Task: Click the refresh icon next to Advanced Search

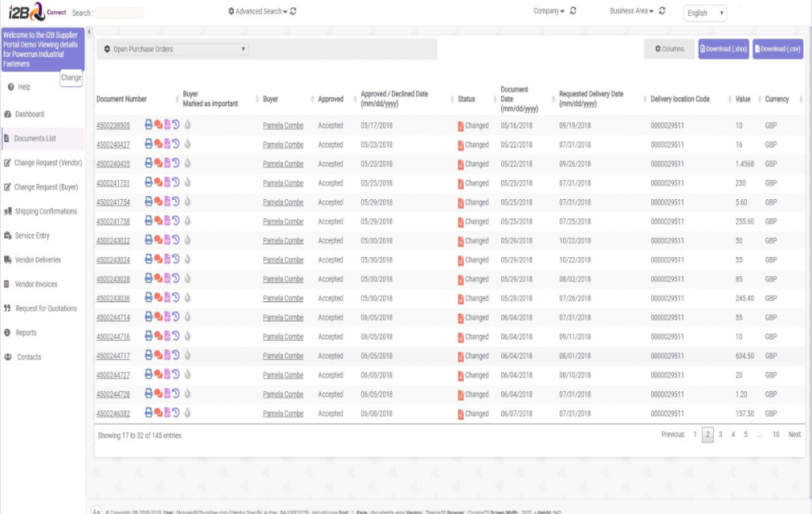Action: 293,12
